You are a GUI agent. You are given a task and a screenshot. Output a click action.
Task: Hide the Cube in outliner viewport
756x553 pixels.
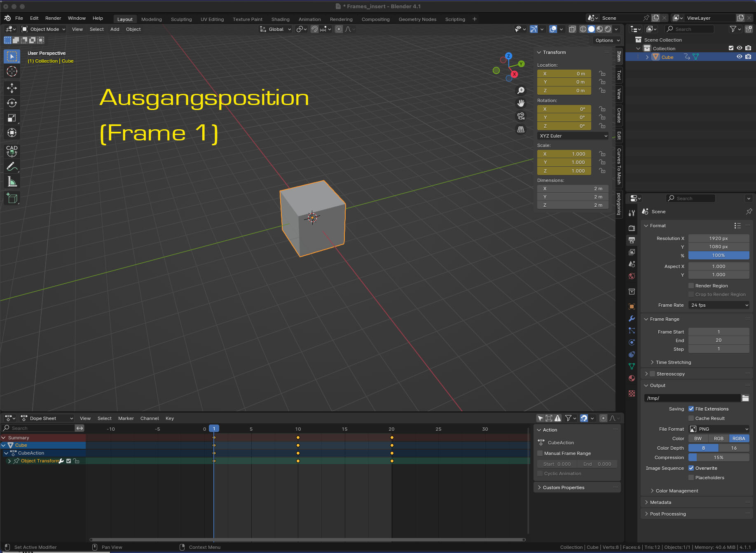[740, 57]
